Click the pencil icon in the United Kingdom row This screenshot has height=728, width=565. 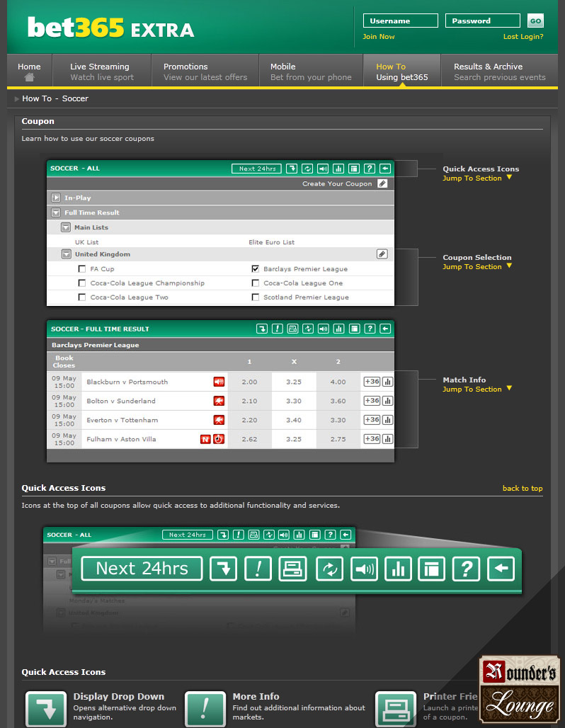click(382, 254)
